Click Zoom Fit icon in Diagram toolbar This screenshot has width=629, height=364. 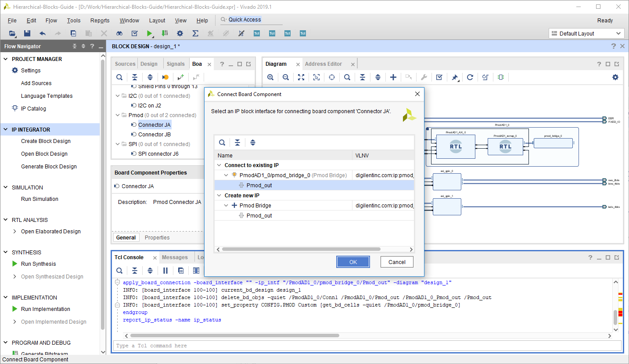tap(301, 77)
